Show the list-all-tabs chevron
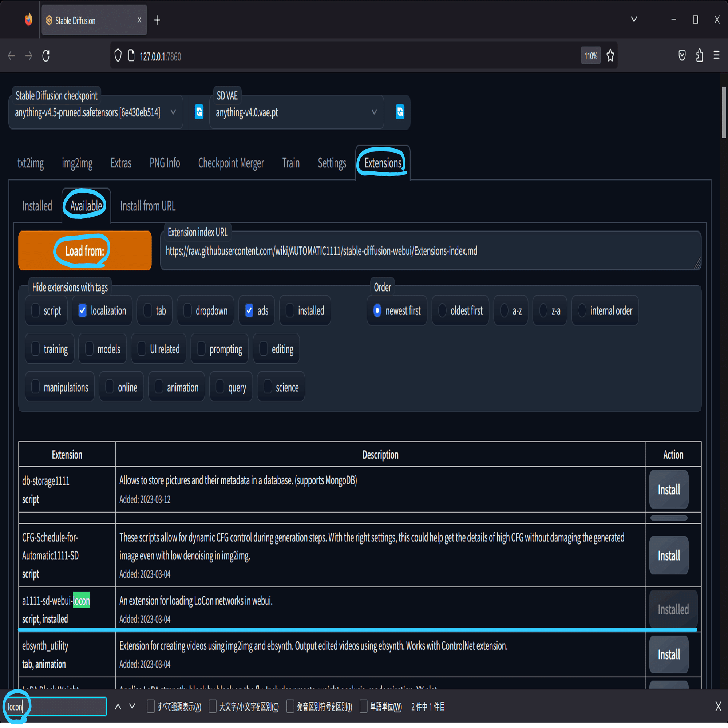The width and height of the screenshot is (728, 728). [x=634, y=20]
